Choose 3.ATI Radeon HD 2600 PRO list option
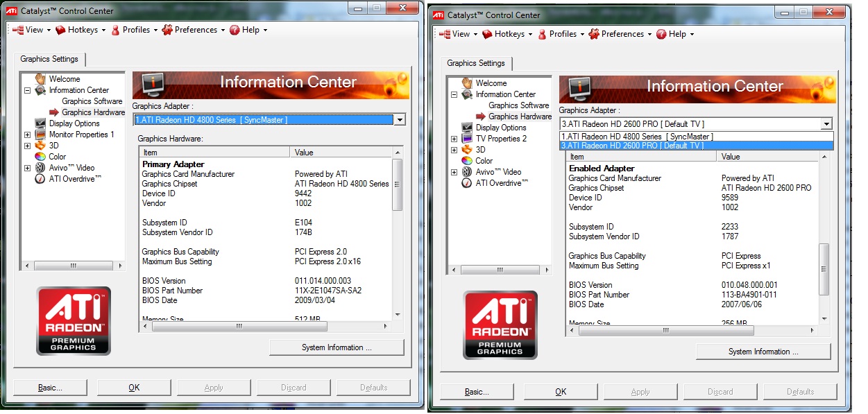Viewport: 868px width, 414px height. pos(696,146)
